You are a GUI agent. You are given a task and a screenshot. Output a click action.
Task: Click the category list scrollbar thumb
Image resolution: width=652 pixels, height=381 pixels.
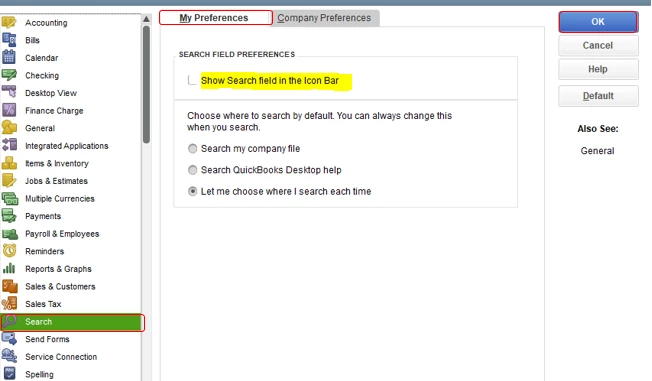146,85
